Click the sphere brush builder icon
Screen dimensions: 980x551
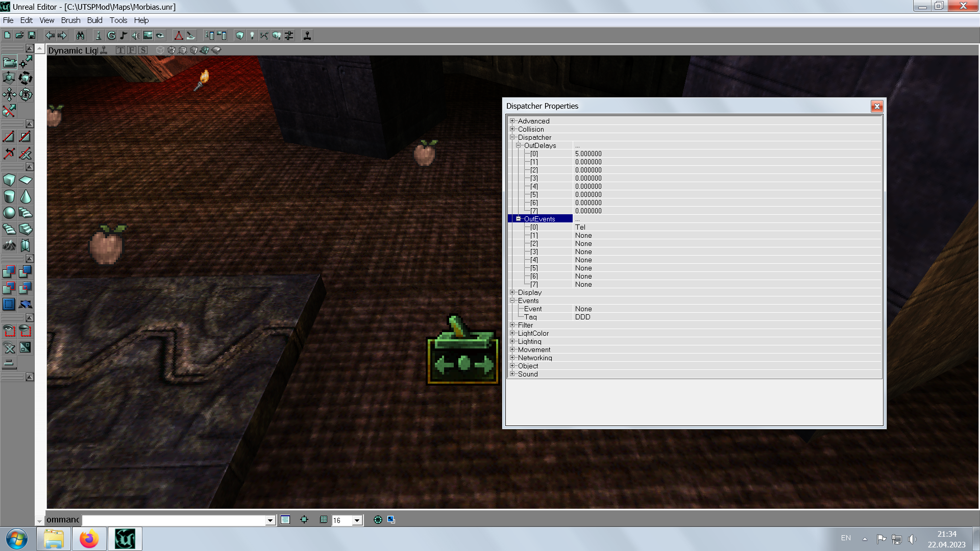[9, 213]
